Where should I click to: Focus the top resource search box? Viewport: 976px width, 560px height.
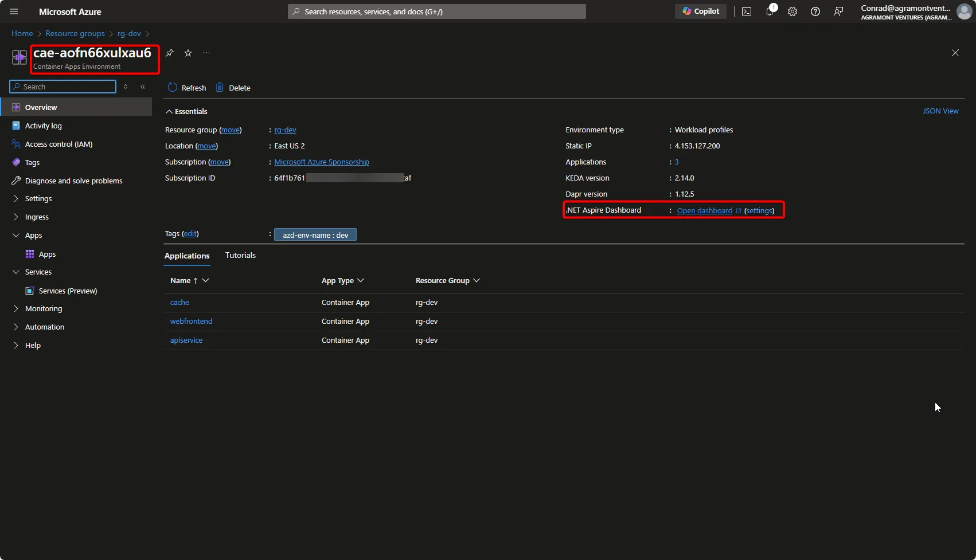(436, 11)
